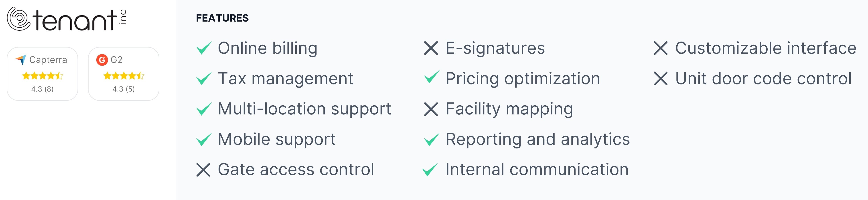Click the checkmark beside Pricing optimization

432,77
